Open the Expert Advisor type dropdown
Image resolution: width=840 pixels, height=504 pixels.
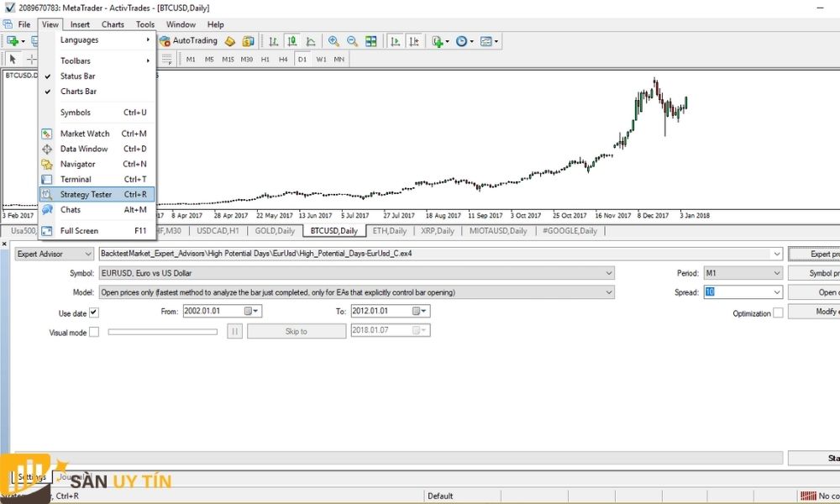pos(54,254)
